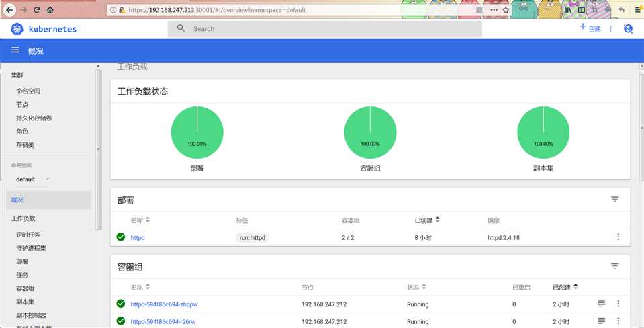Screen dimensions: 644x328
Task: Reload the page with the refresh icon
Action: coord(36,10)
